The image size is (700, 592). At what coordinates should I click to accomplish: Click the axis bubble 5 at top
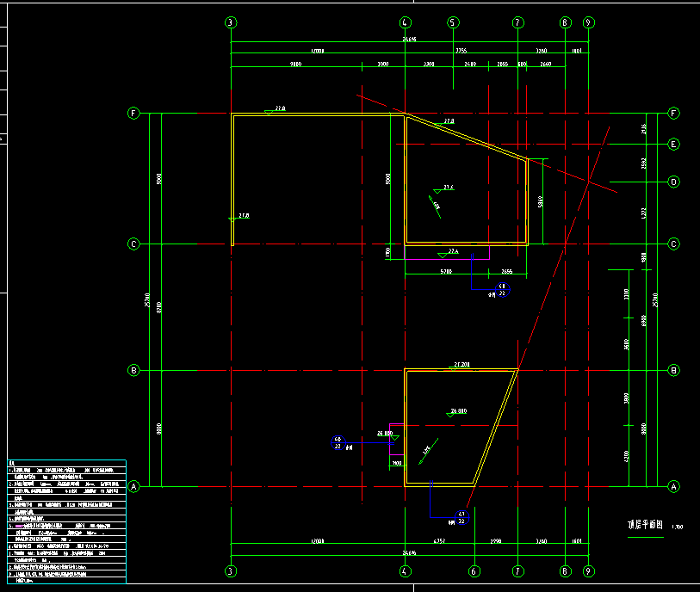pos(453,23)
